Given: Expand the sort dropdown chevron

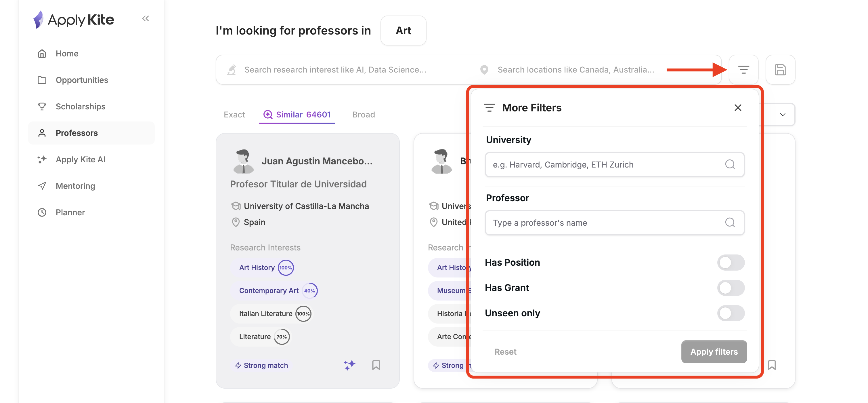Looking at the screenshot, I should (782, 115).
